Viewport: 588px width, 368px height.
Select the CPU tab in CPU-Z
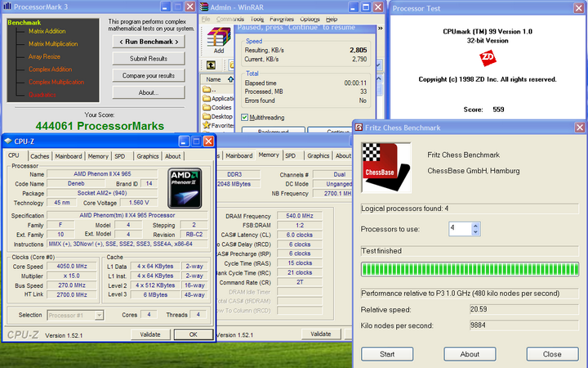(x=14, y=155)
